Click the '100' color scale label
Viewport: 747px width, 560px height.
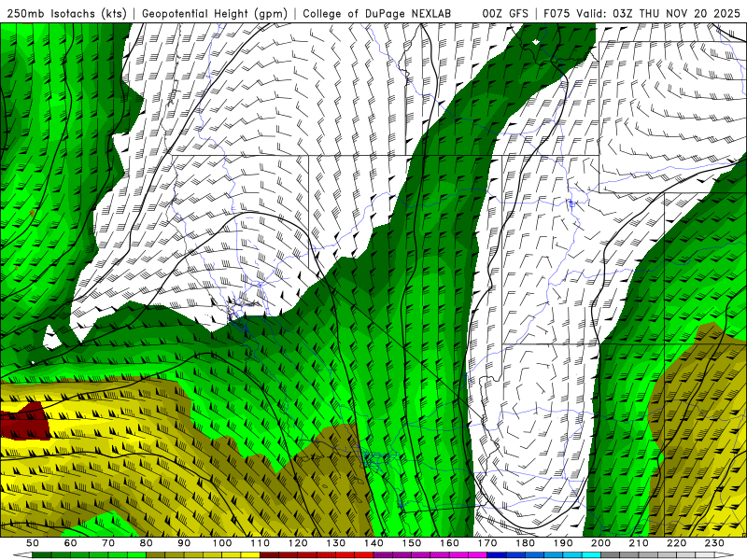coord(222,543)
